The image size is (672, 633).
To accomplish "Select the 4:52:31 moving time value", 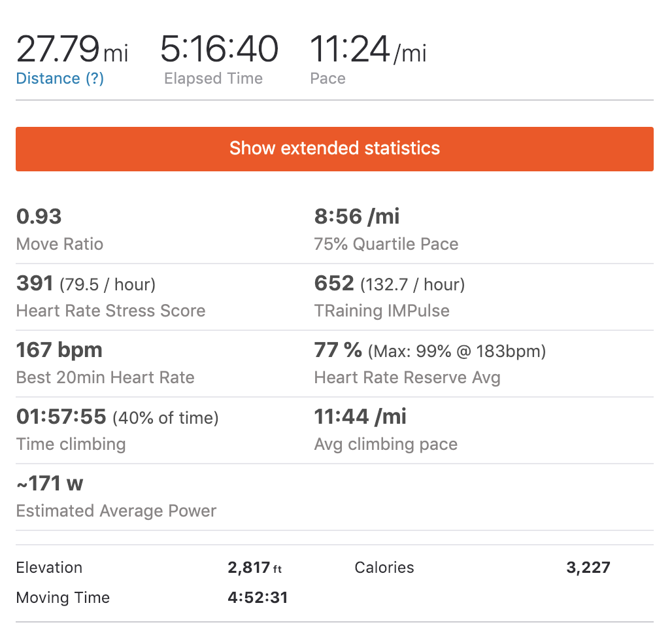I will 258,598.
